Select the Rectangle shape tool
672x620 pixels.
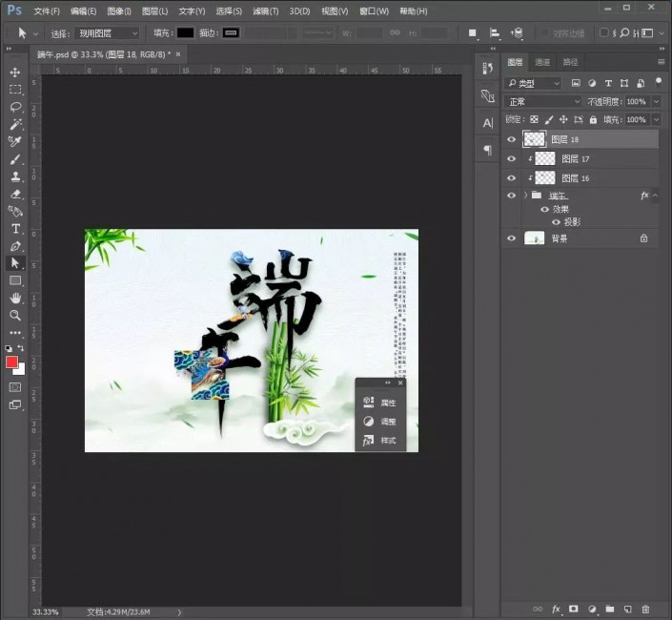(x=15, y=280)
